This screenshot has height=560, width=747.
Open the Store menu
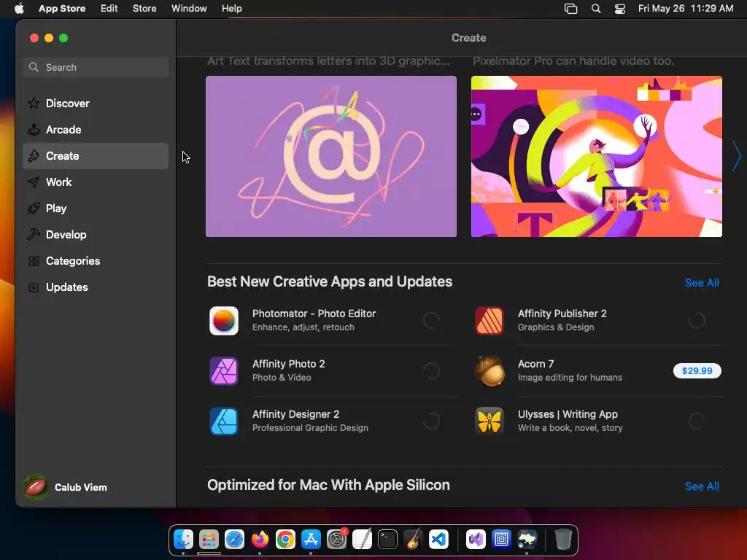point(144,8)
